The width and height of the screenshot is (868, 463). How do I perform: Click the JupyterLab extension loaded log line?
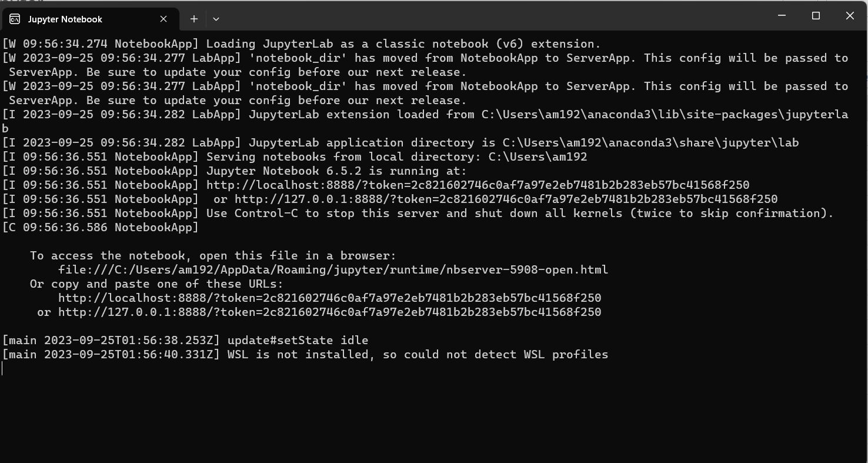click(x=412, y=114)
